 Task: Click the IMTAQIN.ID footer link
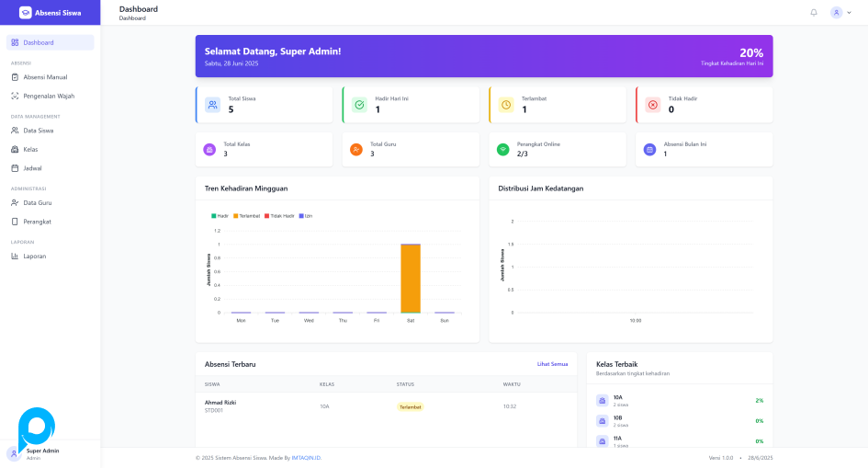307,458
